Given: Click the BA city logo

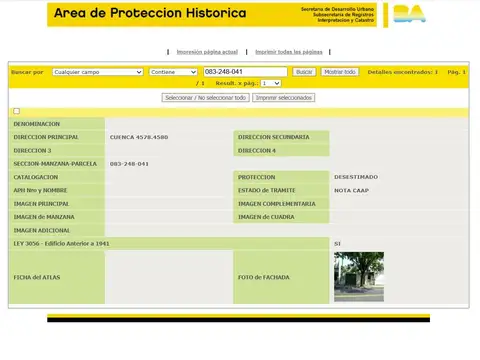Looking at the screenshot, I should point(409,14).
